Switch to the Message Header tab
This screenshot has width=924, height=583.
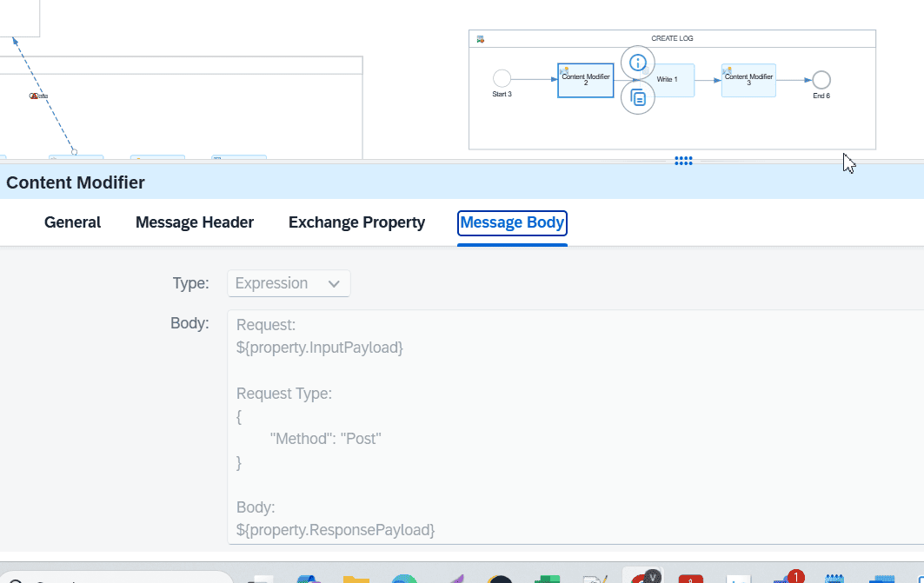pyautogui.click(x=195, y=222)
